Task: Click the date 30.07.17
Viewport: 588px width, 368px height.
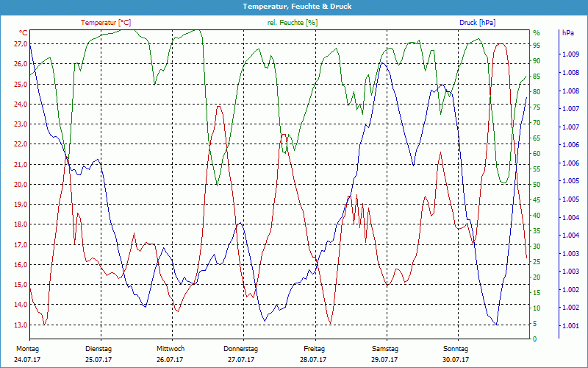Action: pyautogui.click(x=456, y=360)
